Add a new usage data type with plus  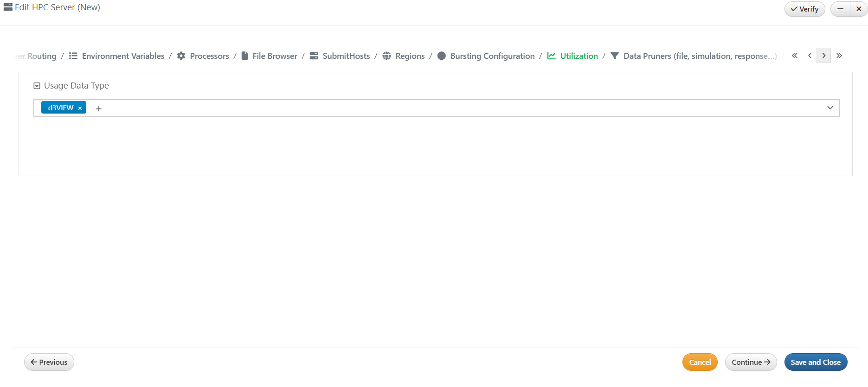tap(98, 108)
